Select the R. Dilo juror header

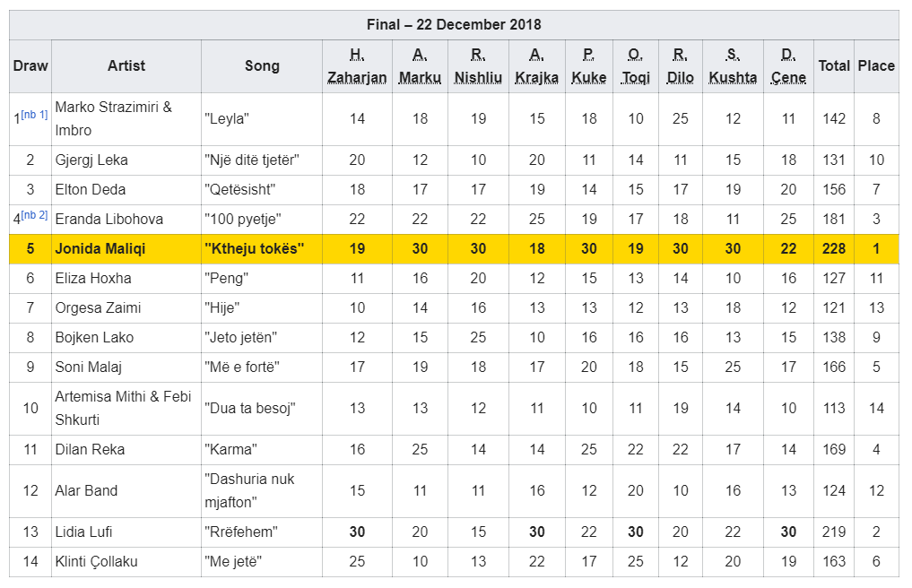(x=681, y=66)
